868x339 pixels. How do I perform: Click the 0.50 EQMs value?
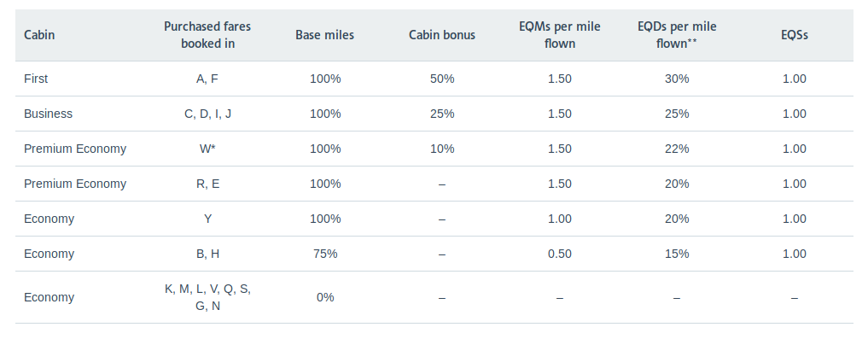[x=560, y=254]
